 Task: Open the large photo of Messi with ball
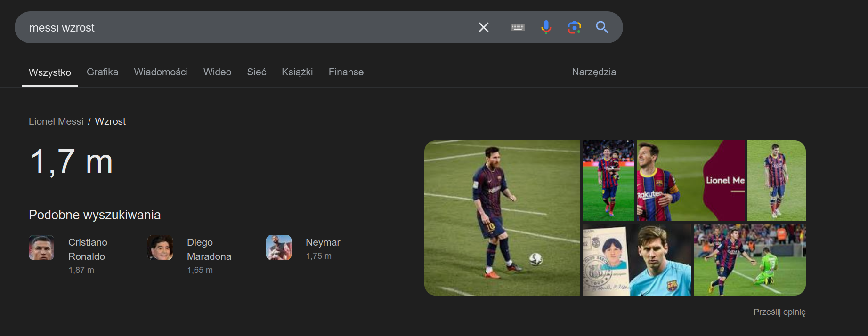tap(502, 217)
